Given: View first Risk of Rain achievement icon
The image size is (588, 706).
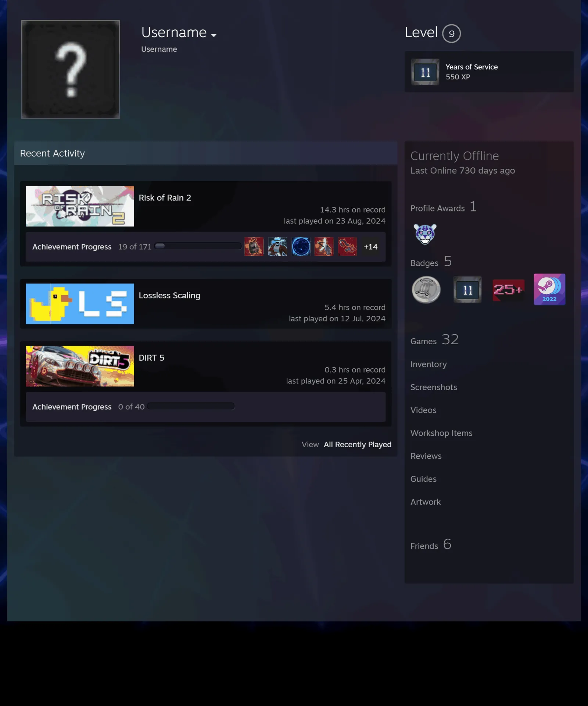Looking at the screenshot, I should (x=254, y=247).
